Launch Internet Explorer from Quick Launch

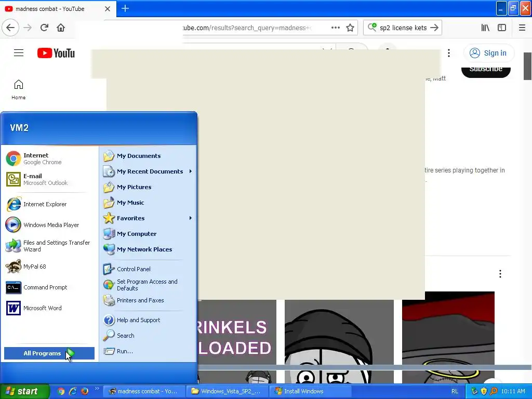pos(73,391)
